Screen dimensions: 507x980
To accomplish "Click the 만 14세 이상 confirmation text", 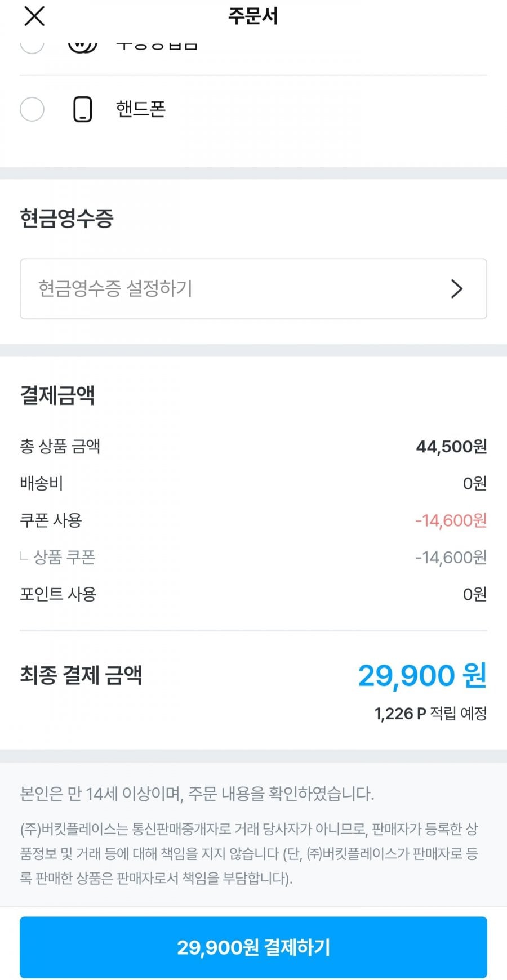I will [197, 794].
